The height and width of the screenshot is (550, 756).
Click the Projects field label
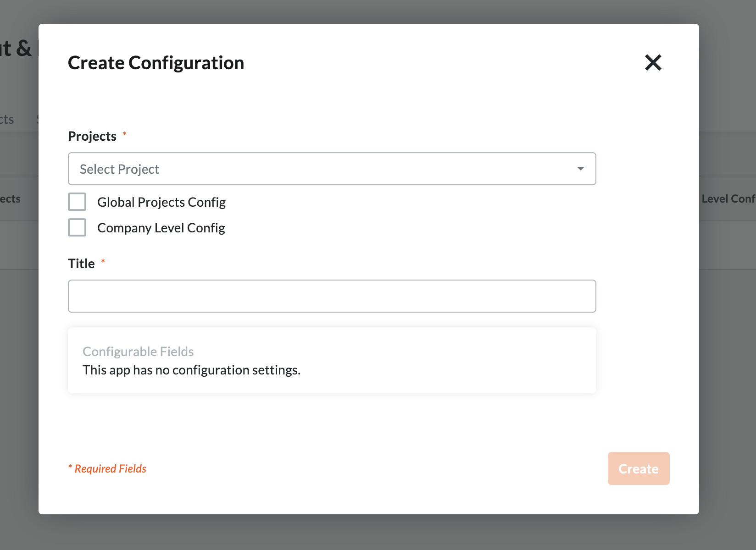click(92, 136)
